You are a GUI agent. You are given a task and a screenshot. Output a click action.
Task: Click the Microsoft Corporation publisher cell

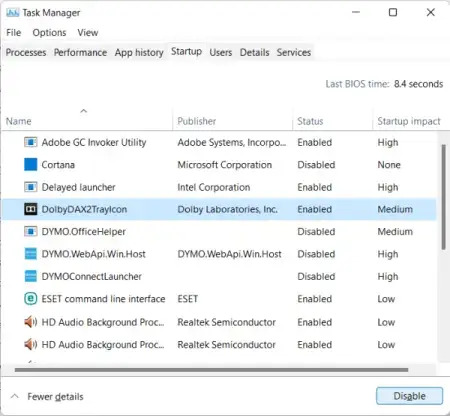225,165
